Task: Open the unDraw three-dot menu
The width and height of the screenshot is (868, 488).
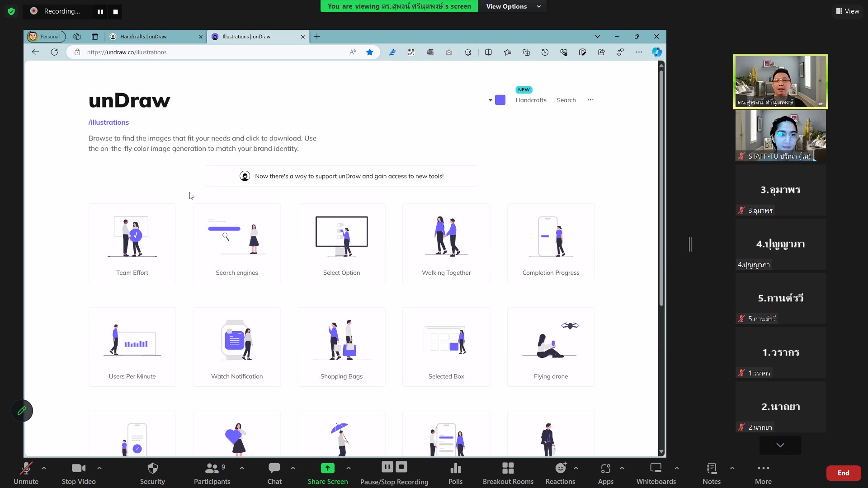Action: 590,100
